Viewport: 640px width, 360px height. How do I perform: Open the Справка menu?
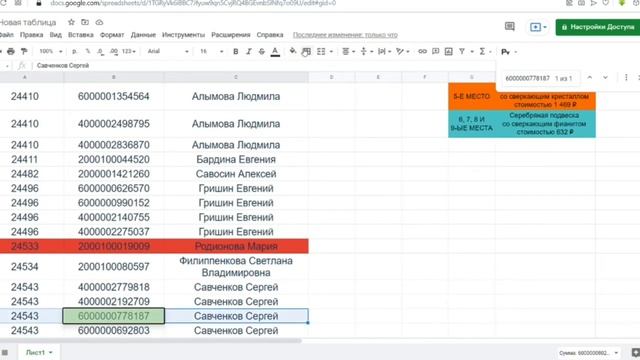point(270,35)
